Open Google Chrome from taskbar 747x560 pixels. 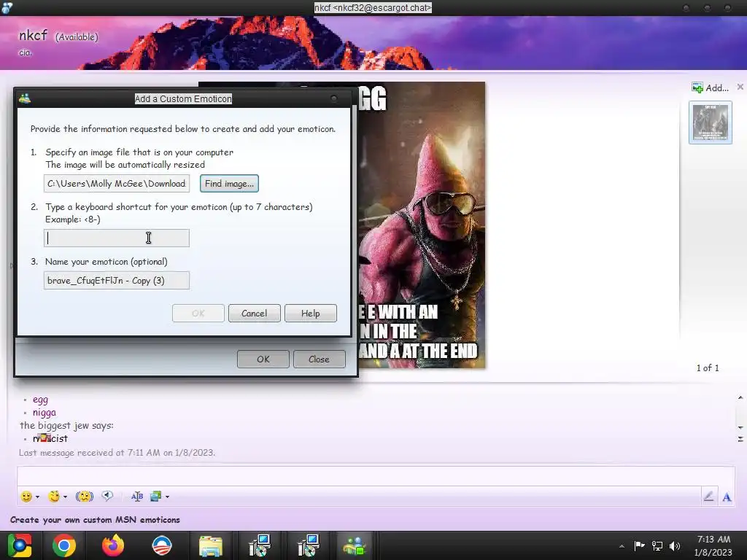pos(64,545)
